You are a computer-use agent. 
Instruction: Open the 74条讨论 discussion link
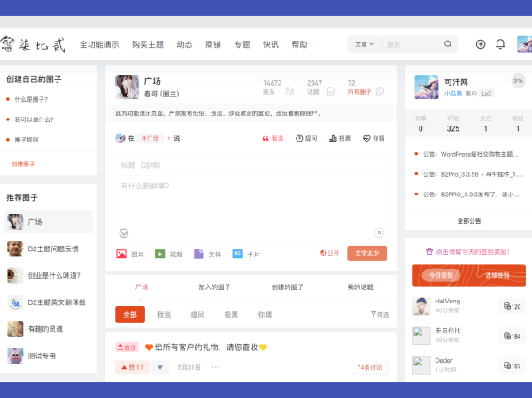click(x=369, y=367)
